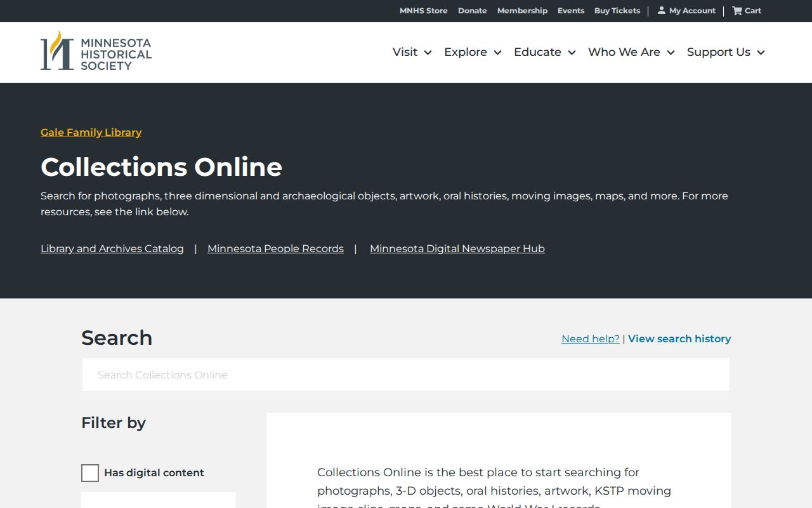Image resolution: width=812 pixels, height=508 pixels.
Task: Click the Has digital content label
Action: (154, 473)
